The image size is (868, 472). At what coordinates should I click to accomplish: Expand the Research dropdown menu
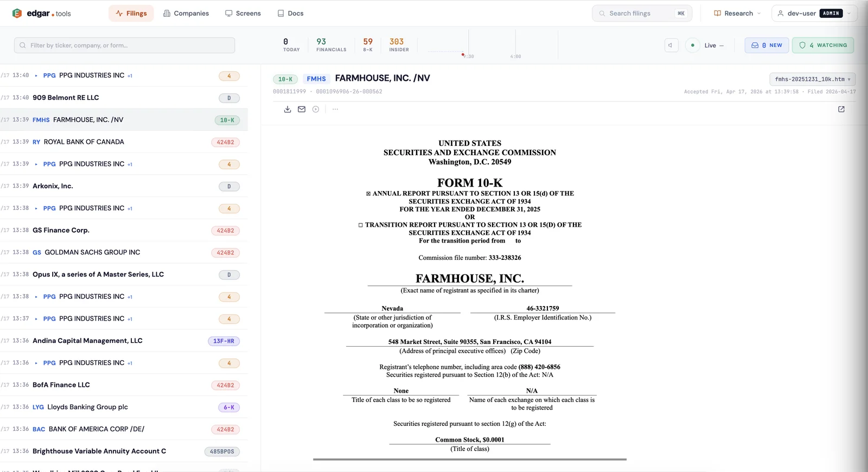click(x=737, y=13)
